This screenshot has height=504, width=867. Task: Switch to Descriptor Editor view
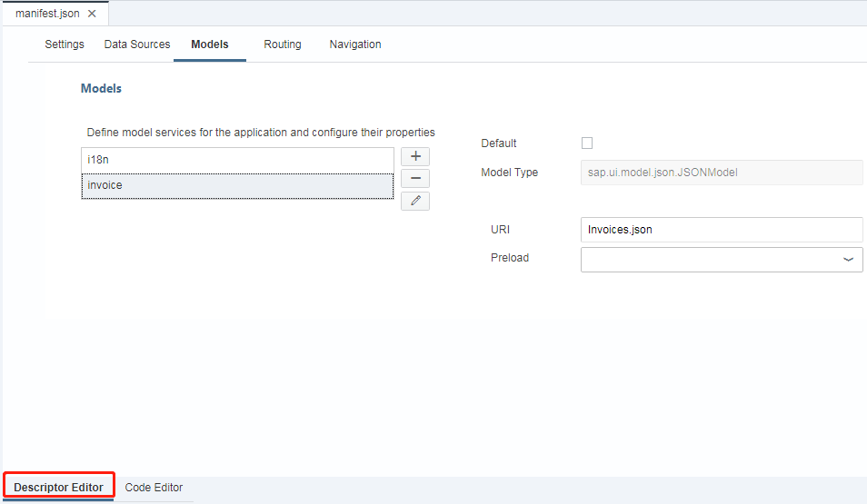point(59,488)
